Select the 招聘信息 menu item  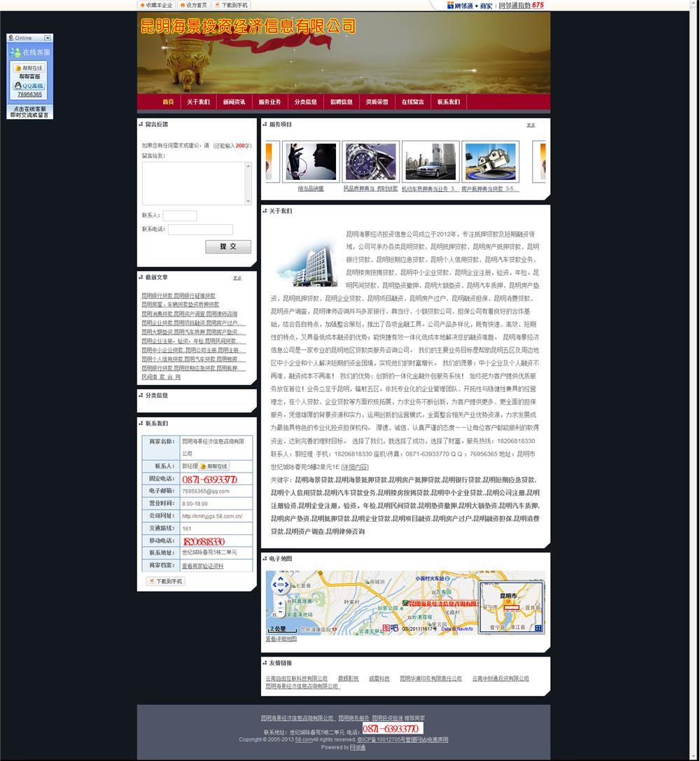pos(342,102)
